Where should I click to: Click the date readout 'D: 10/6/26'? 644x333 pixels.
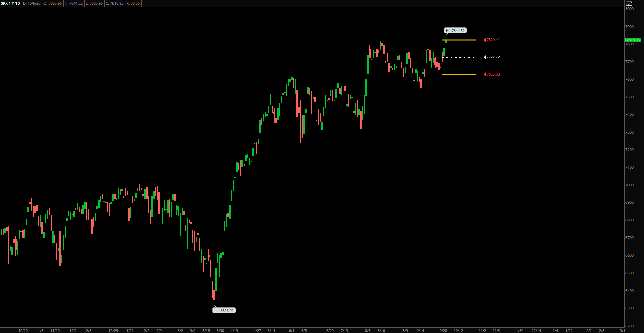[32, 3]
